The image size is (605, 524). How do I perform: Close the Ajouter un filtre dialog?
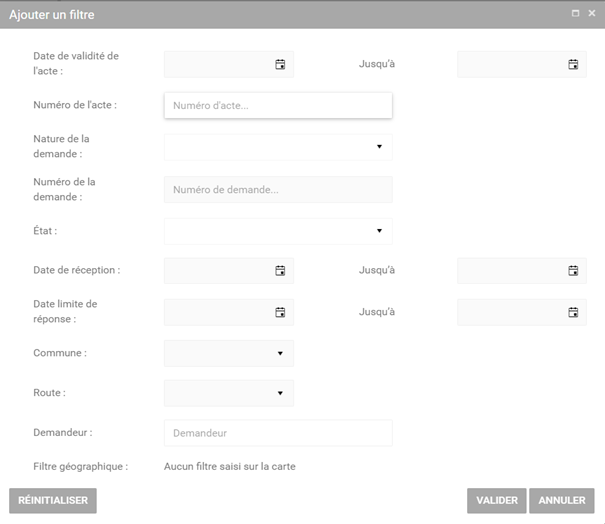click(x=591, y=14)
